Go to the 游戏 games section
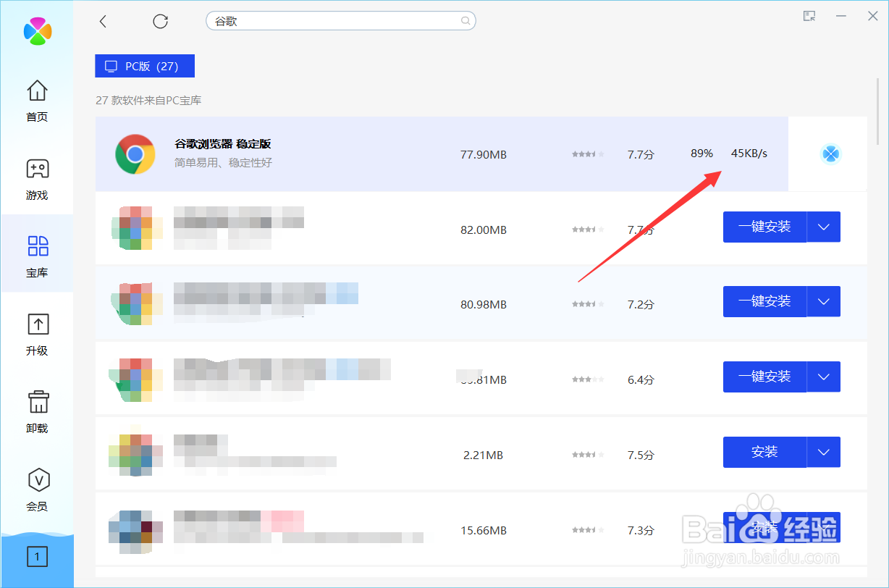Viewport: 889px width, 588px height. (37, 179)
